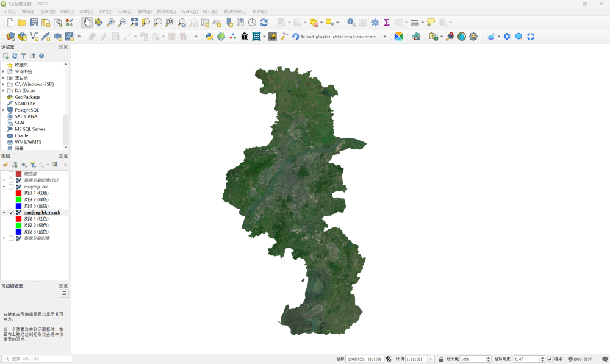Click the Identify Features tool
Screen dimensions: 610x364
[351, 23]
